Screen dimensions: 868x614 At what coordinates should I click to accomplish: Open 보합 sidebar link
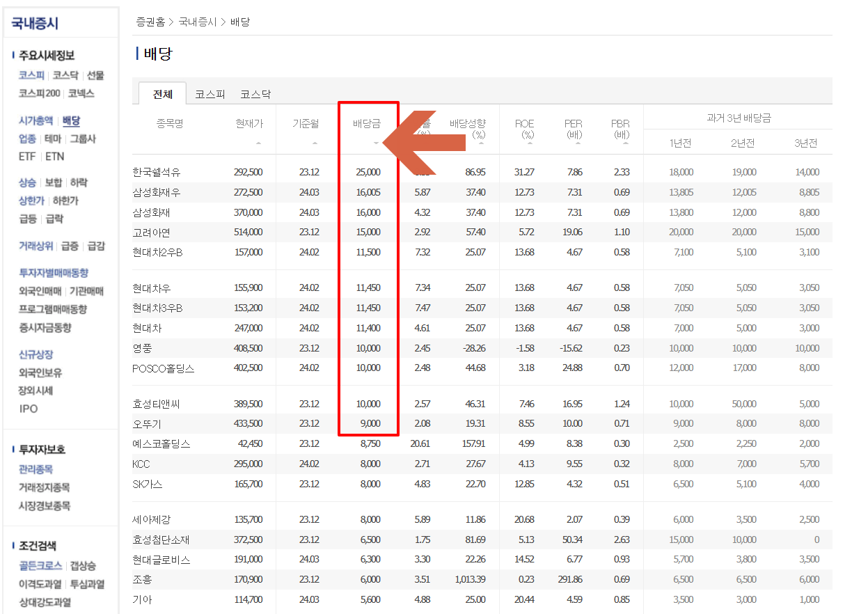(54, 182)
